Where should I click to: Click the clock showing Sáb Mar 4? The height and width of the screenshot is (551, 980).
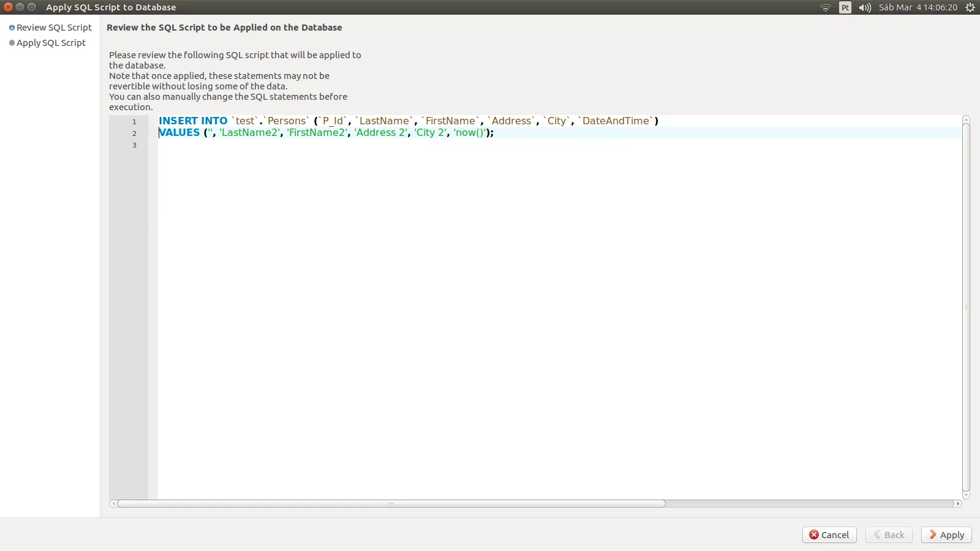click(x=918, y=7)
